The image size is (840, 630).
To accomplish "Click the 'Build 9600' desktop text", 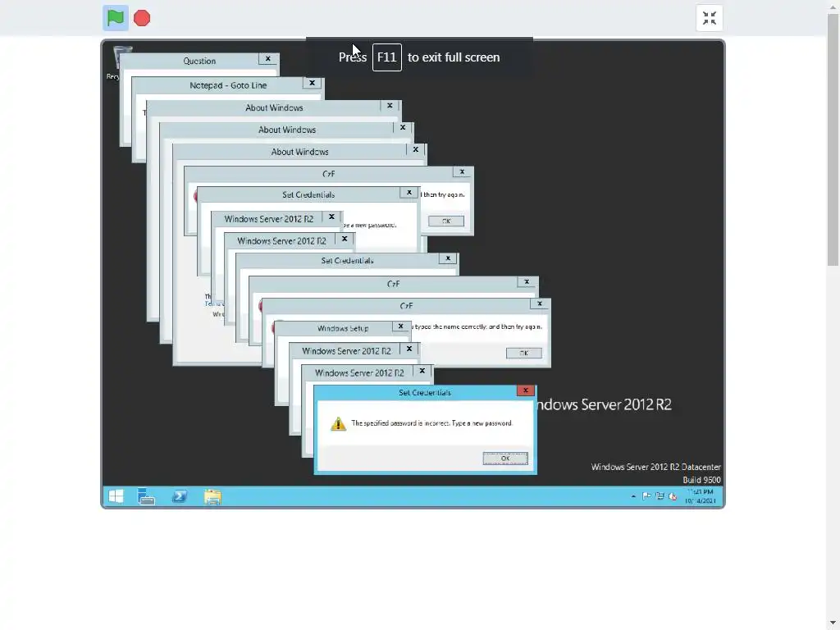I will (701, 480).
